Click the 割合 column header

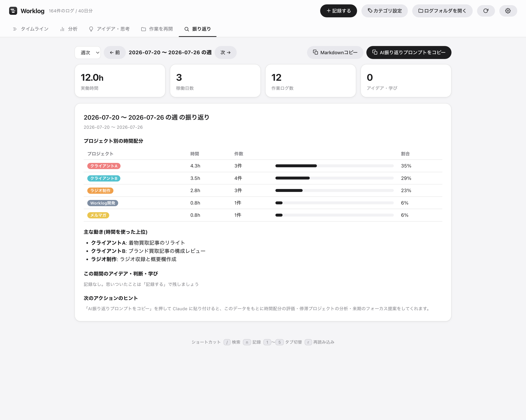[405, 154]
